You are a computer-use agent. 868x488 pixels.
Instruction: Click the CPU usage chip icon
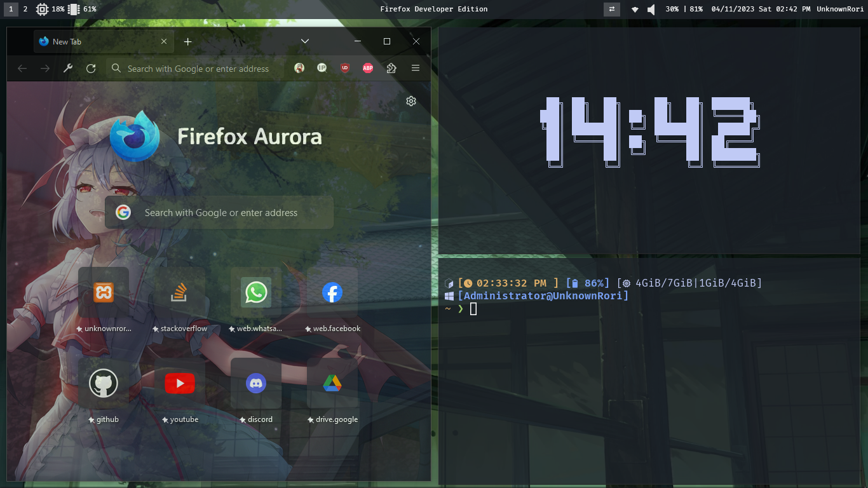click(42, 9)
